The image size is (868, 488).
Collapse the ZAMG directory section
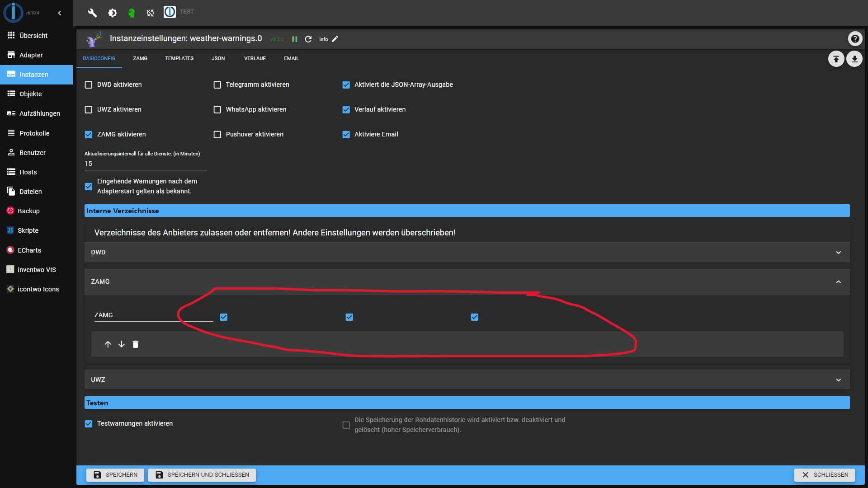pos(838,282)
